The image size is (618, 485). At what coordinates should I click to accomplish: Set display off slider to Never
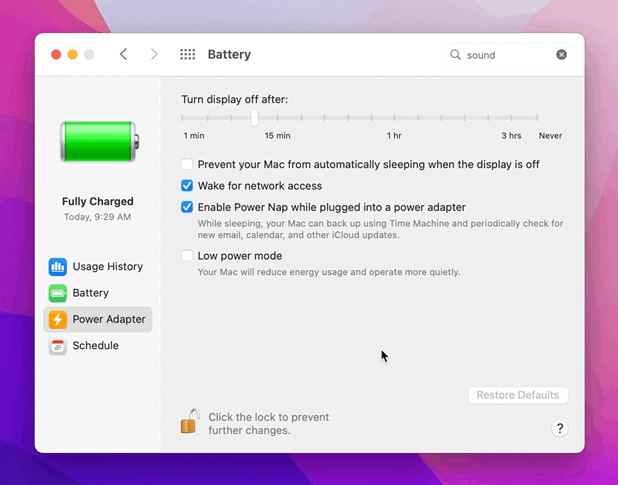[x=537, y=118]
